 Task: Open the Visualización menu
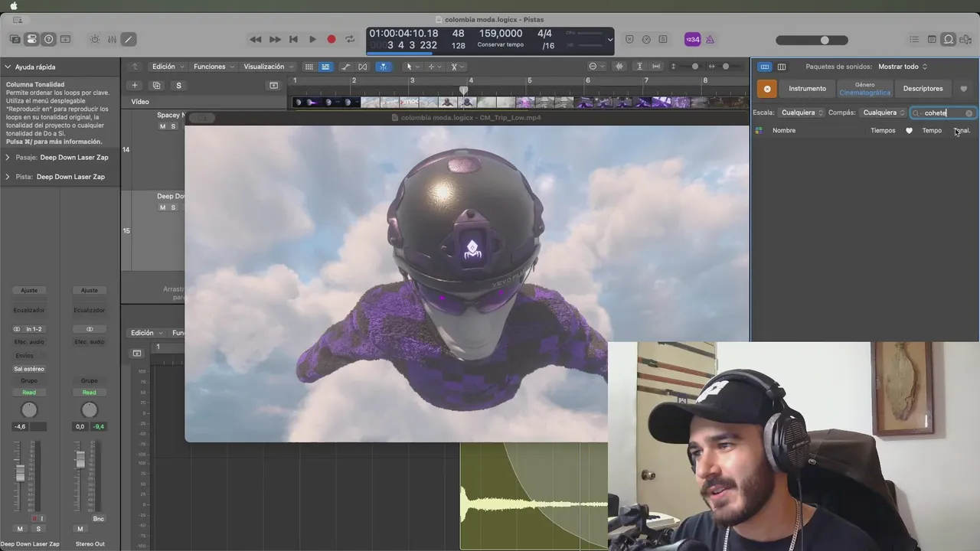(268, 67)
